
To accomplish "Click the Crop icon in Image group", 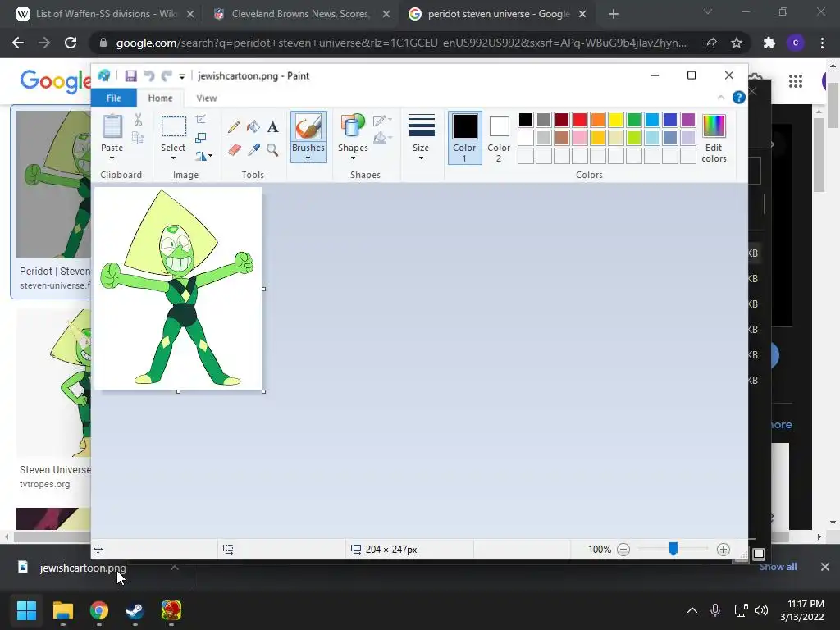I will click(200, 120).
